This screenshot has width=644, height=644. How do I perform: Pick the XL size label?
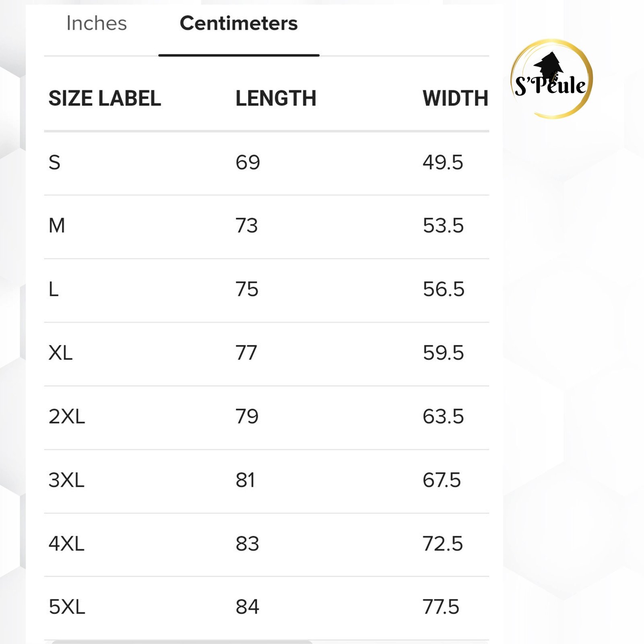60,353
